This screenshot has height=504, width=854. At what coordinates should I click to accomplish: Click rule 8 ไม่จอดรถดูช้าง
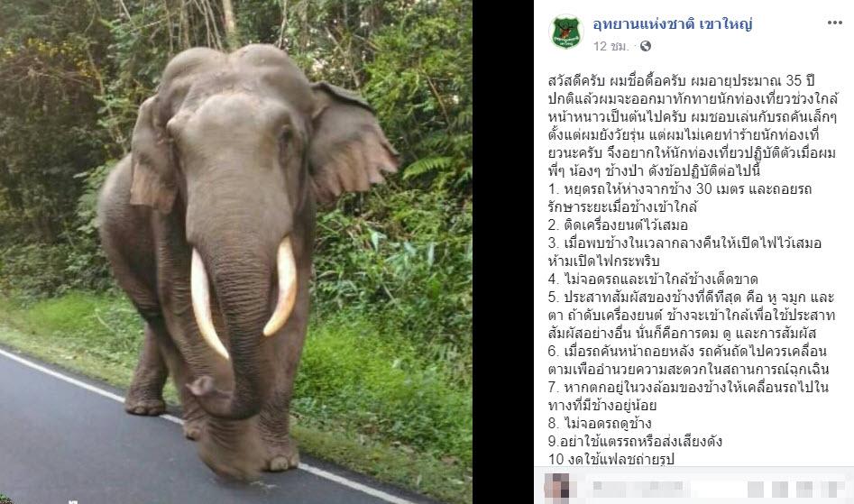click(x=600, y=423)
